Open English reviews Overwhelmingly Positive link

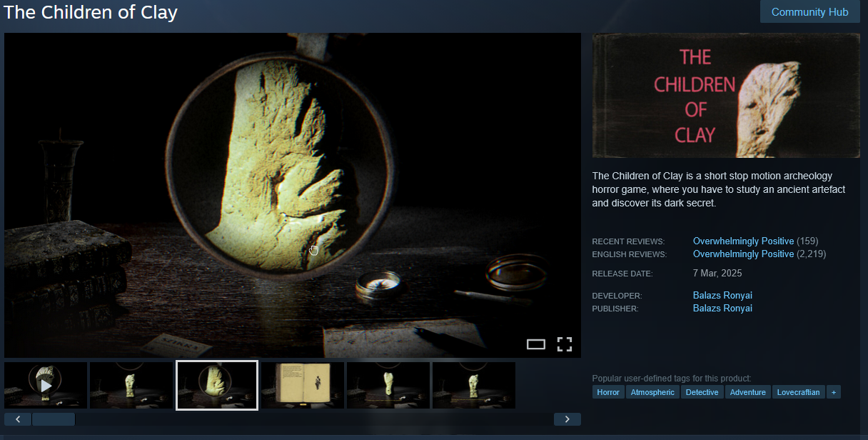pos(743,254)
